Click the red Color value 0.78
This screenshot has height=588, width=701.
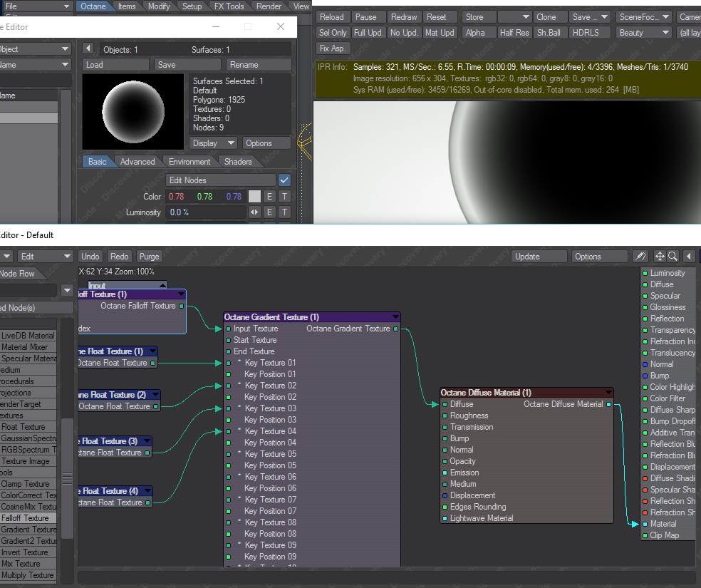177,196
